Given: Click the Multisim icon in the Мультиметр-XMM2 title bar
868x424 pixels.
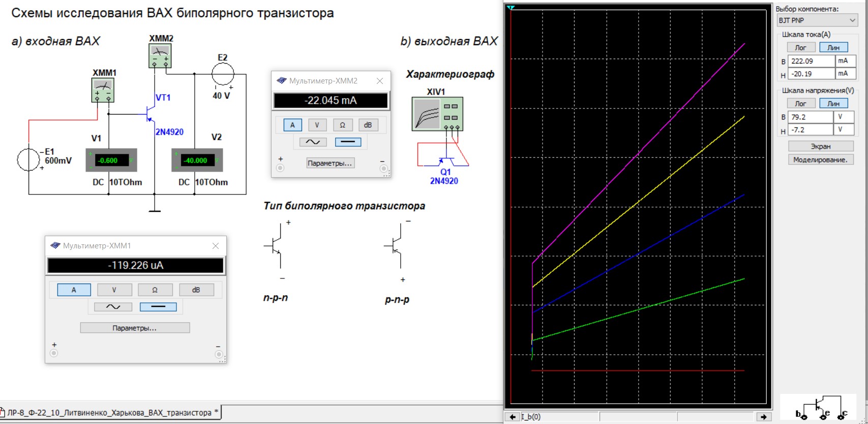Looking at the screenshot, I should pyautogui.click(x=282, y=81).
